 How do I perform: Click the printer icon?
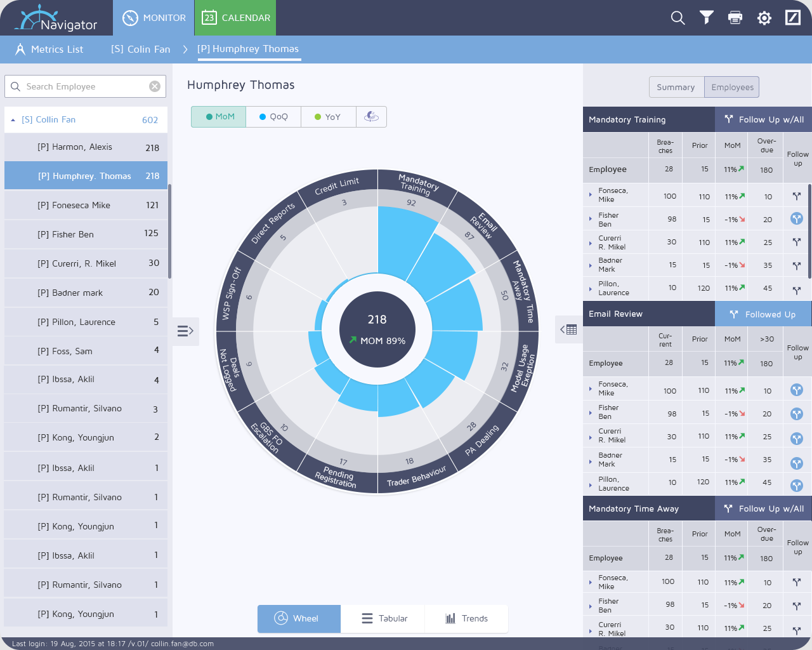click(x=735, y=18)
